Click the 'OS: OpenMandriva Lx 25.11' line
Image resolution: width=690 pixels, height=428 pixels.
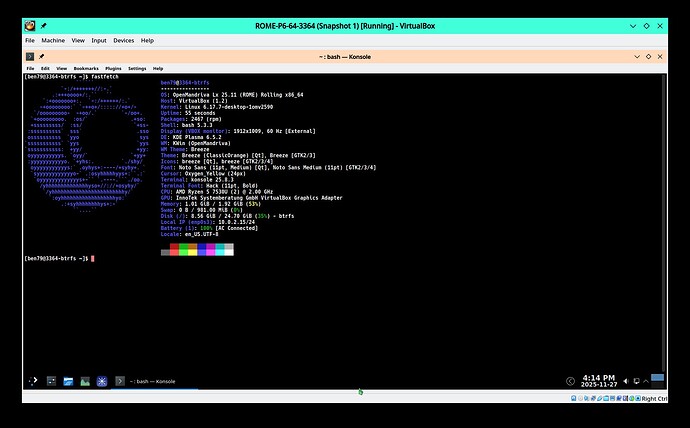pos(232,95)
